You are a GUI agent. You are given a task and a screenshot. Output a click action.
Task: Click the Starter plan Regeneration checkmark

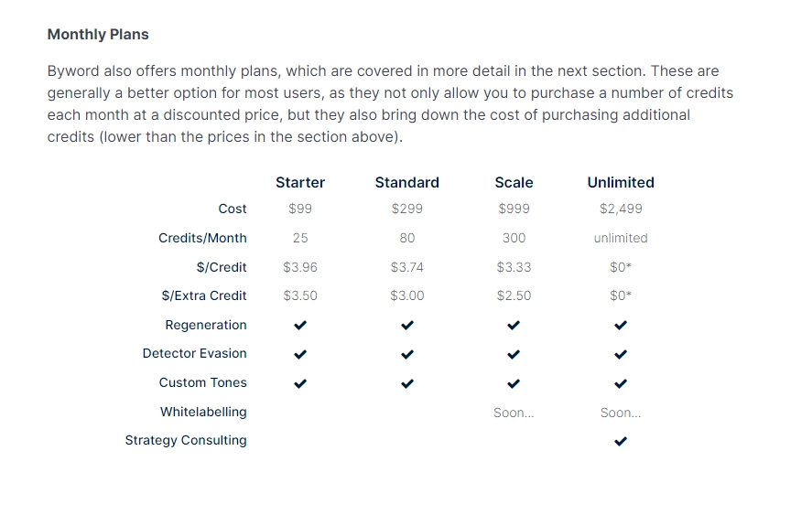(x=300, y=325)
